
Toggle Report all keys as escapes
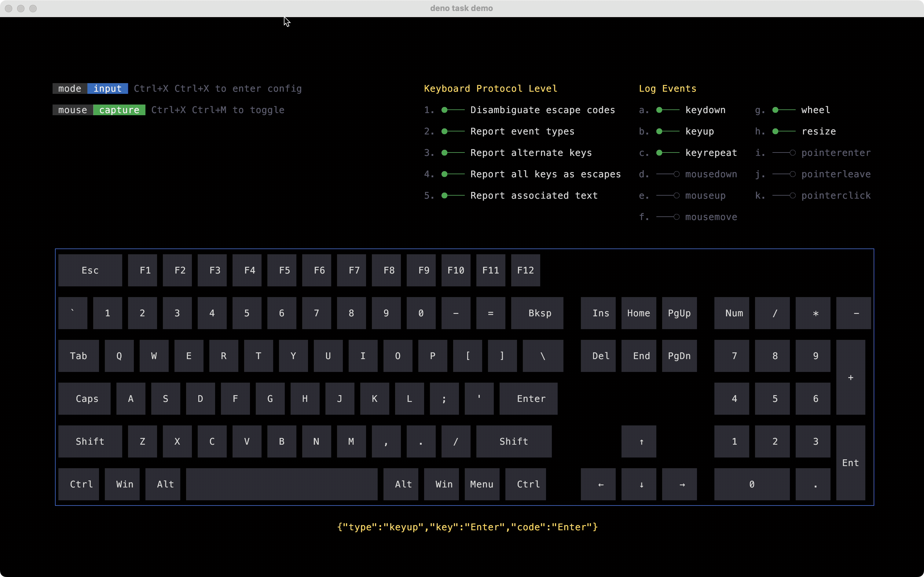453,174
